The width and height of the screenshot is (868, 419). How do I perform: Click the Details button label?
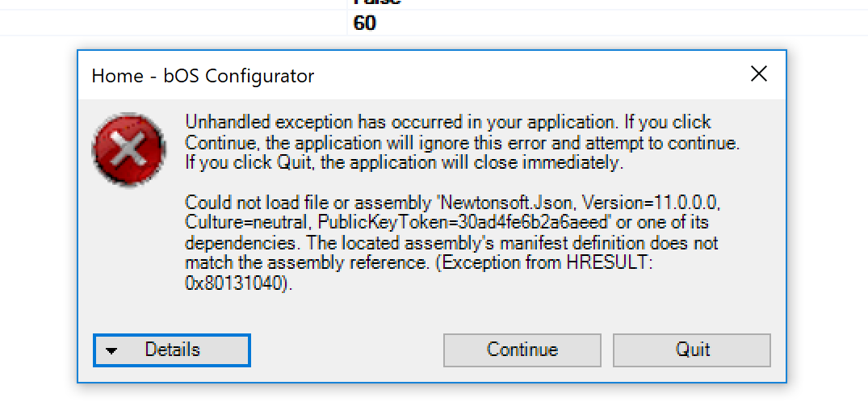[x=172, y=350]
